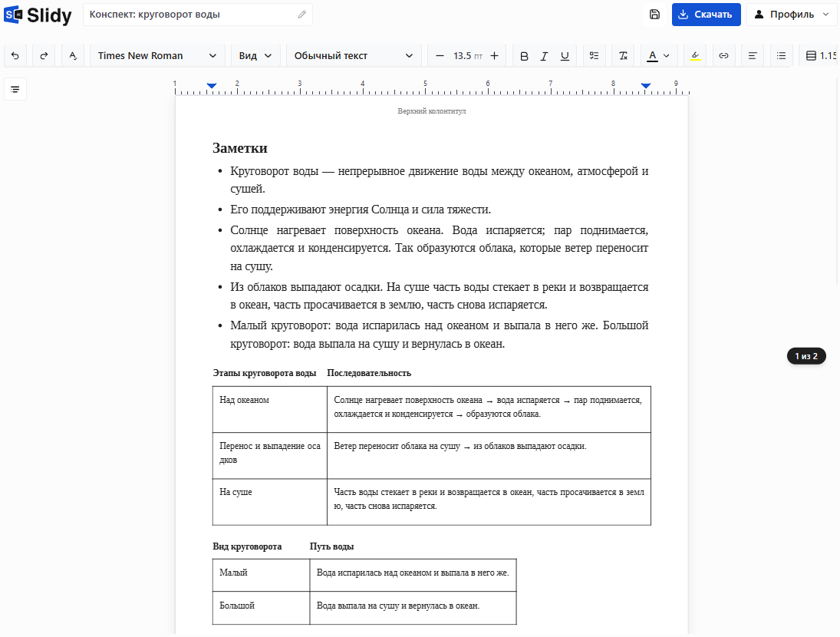
Task: Open document outline panel icon
Action: pos(15,89)
